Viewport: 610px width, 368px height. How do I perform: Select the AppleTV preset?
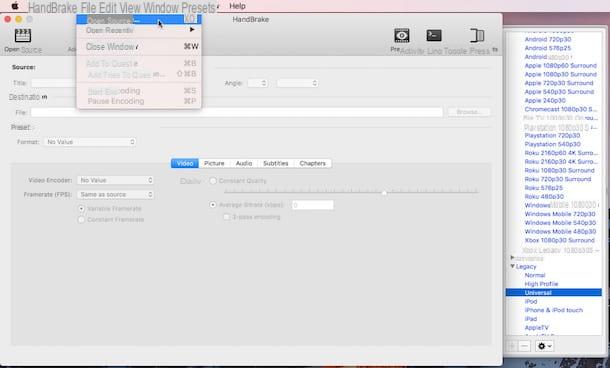(536, 328)
